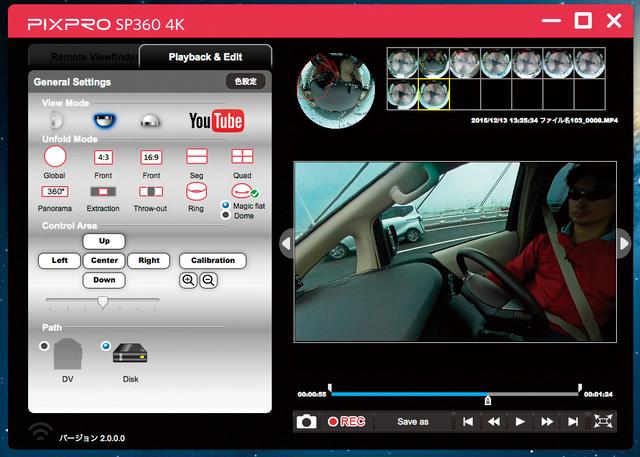Click the Wi-Fi status icon
Viewport: 640px width, 457px height.
[x=41, y=432]
